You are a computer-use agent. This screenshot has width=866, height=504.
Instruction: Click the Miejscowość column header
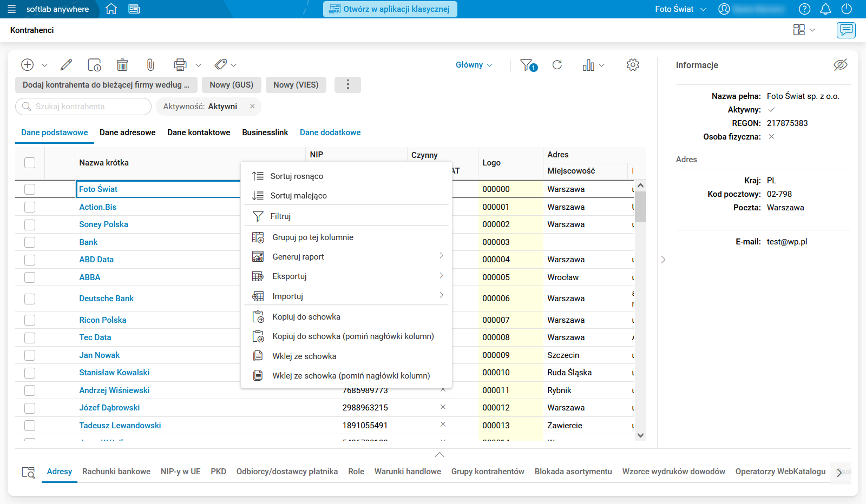click(571, 171)
